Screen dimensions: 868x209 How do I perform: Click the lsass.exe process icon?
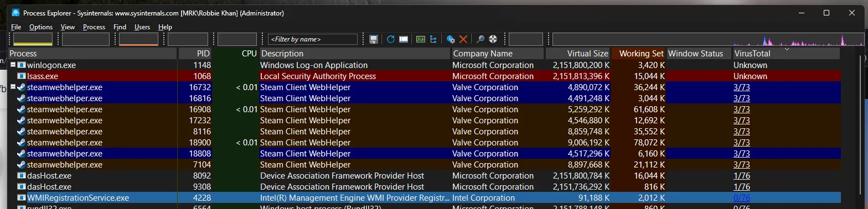(x=21, y=76)
